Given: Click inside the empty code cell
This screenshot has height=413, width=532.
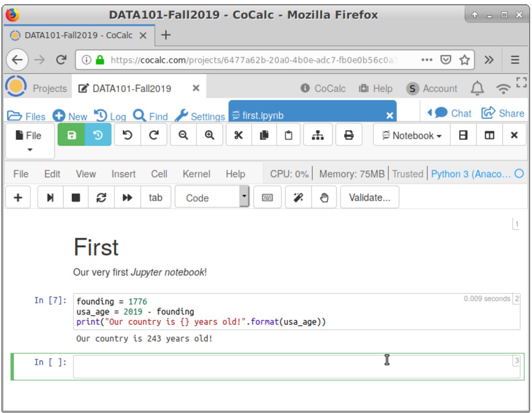Looking at the screenshot, I should [x=296, y=366].
